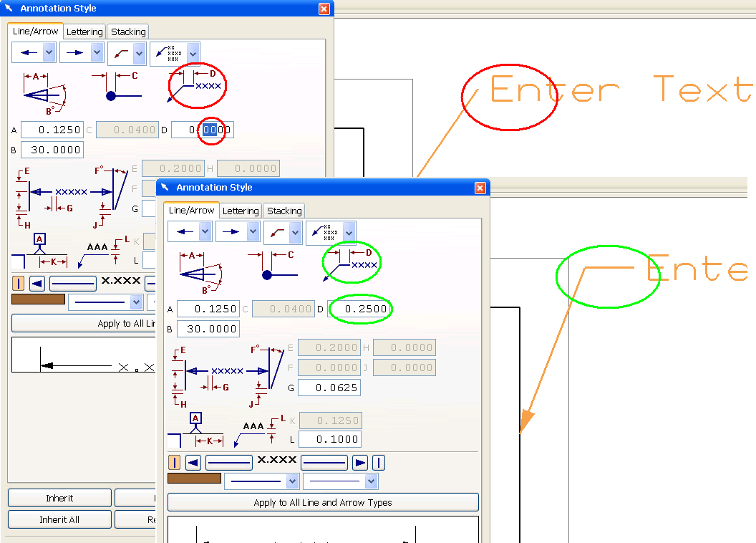756x543 pixels.
Task: Click the right-pointing arrowhead type icon in front dialog
Action: [x=231, y=232]
